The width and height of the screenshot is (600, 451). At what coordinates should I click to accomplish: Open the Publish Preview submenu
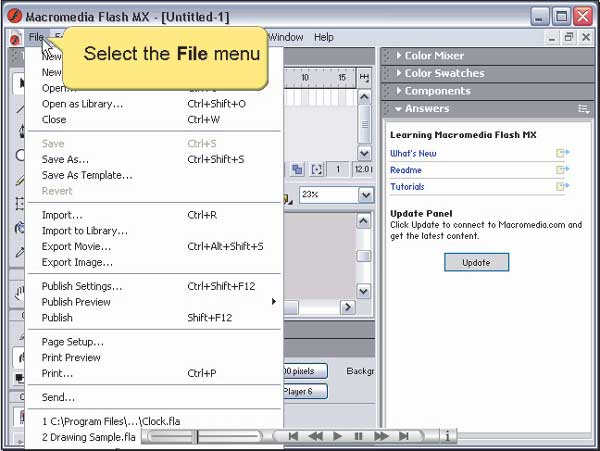76,302
